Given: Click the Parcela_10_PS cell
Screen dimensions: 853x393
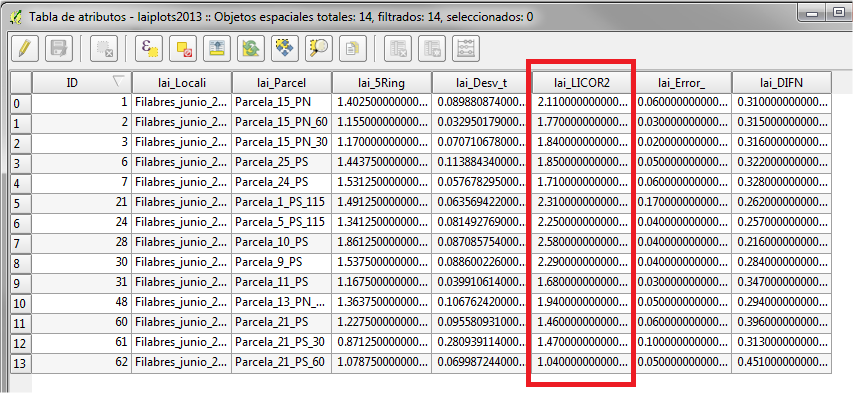Looking at the screenshot, I should 282,242.
